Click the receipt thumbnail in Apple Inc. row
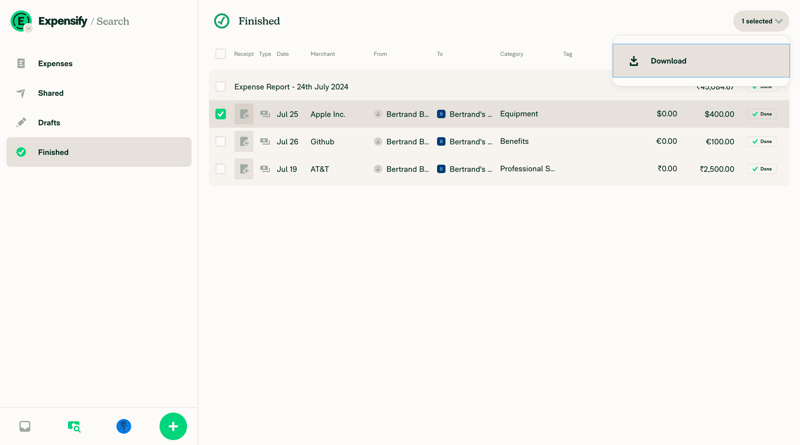The width and height of the screenshot is (800, 445). (x=244, y=114)
